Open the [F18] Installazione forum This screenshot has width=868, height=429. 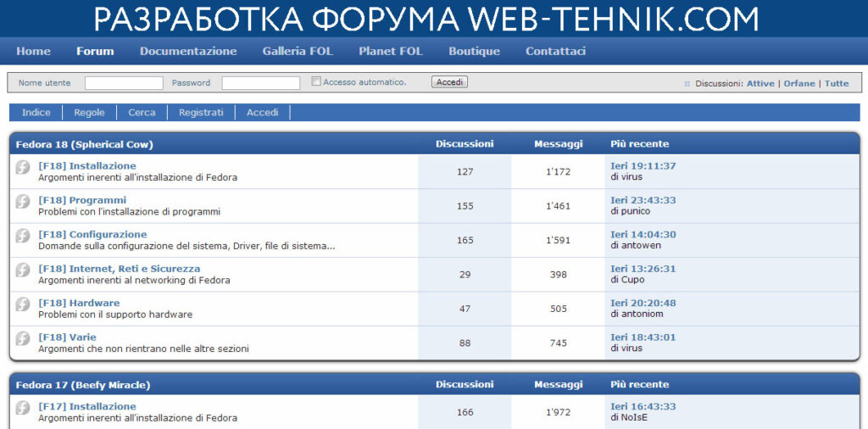click(87, 166)
